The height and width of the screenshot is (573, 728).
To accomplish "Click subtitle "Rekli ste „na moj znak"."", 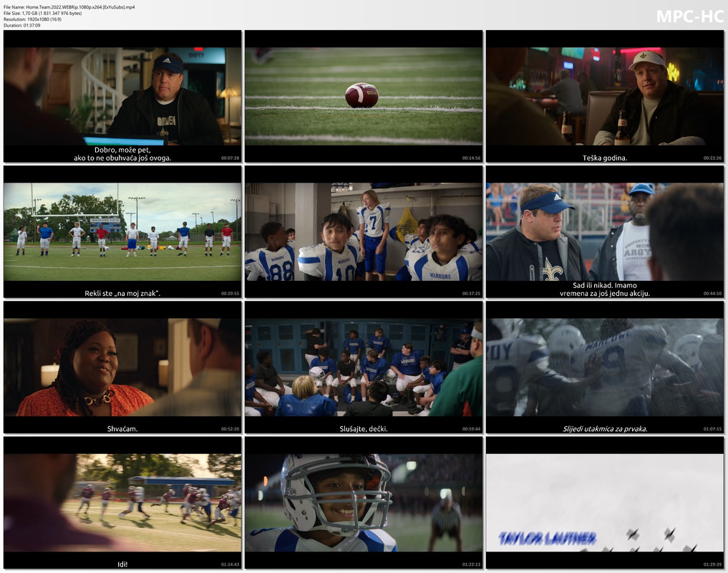I will click(x=122, y=294).
